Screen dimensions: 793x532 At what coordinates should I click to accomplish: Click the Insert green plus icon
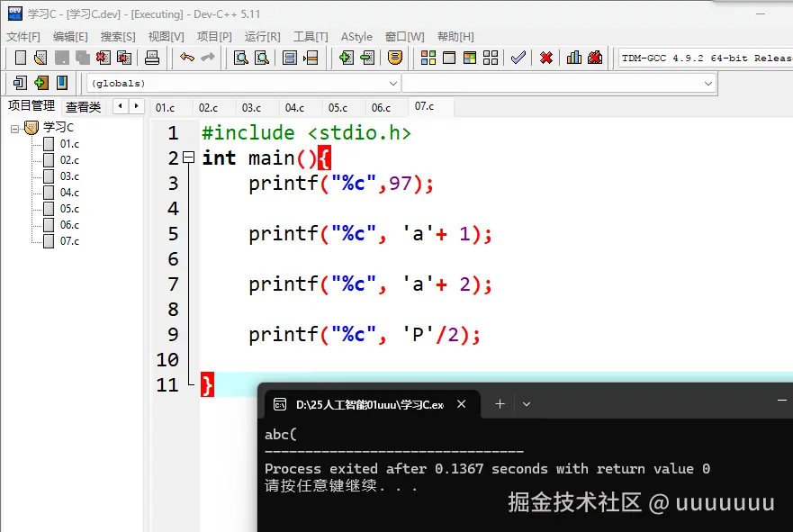point(41,83)
